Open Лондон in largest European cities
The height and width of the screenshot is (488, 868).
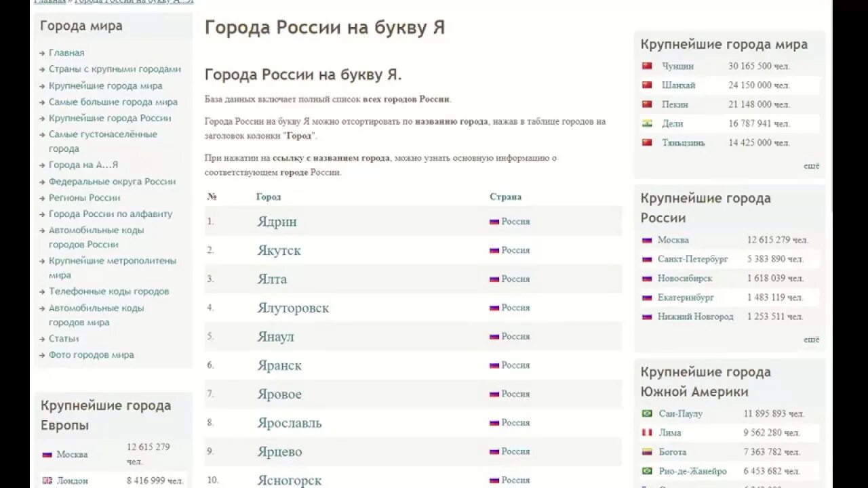(73, 481)
